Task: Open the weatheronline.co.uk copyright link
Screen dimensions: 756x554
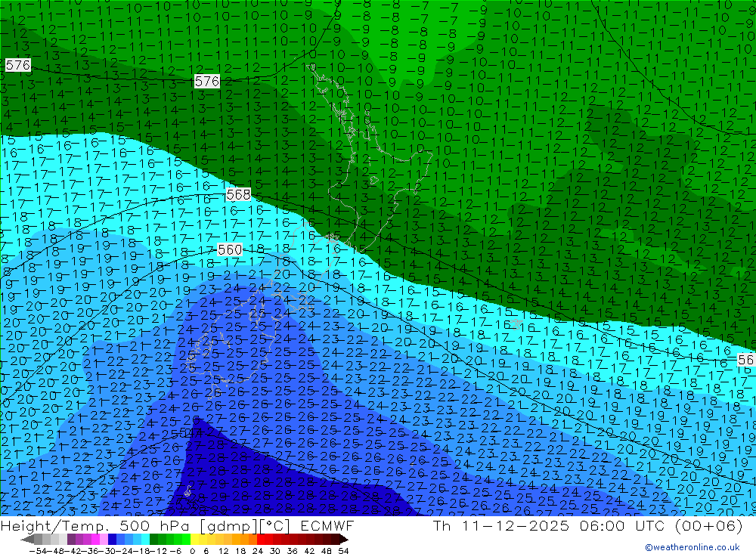Action: 692,547
